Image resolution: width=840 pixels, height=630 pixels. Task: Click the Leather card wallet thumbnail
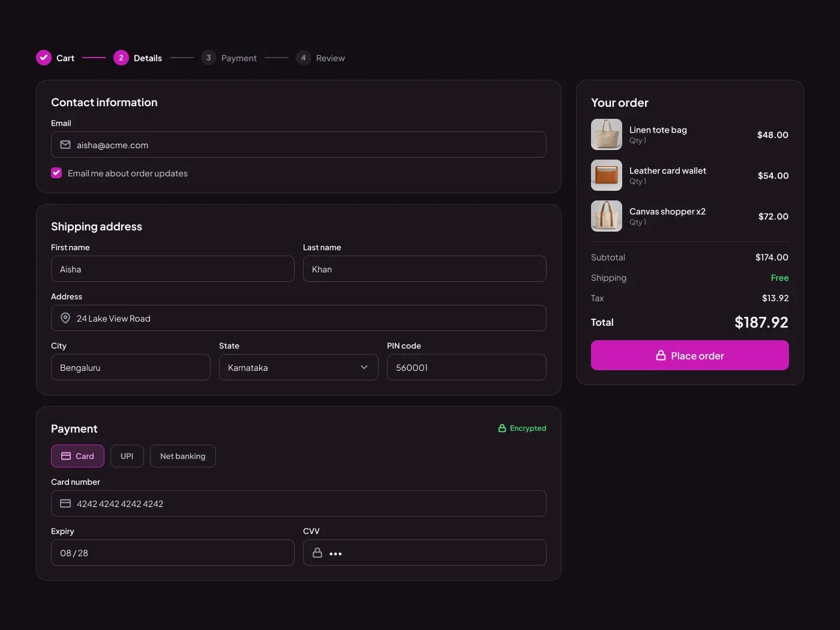click(607, 175)
